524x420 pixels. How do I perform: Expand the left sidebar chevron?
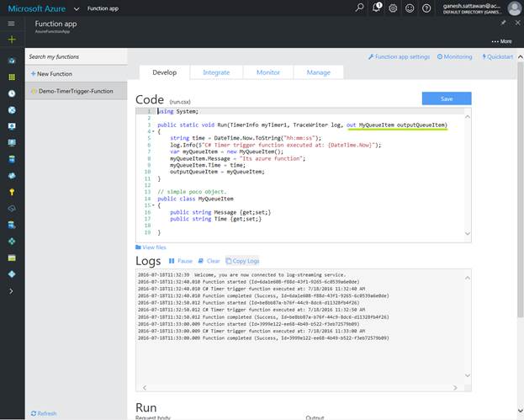click(x=12, y=290)
